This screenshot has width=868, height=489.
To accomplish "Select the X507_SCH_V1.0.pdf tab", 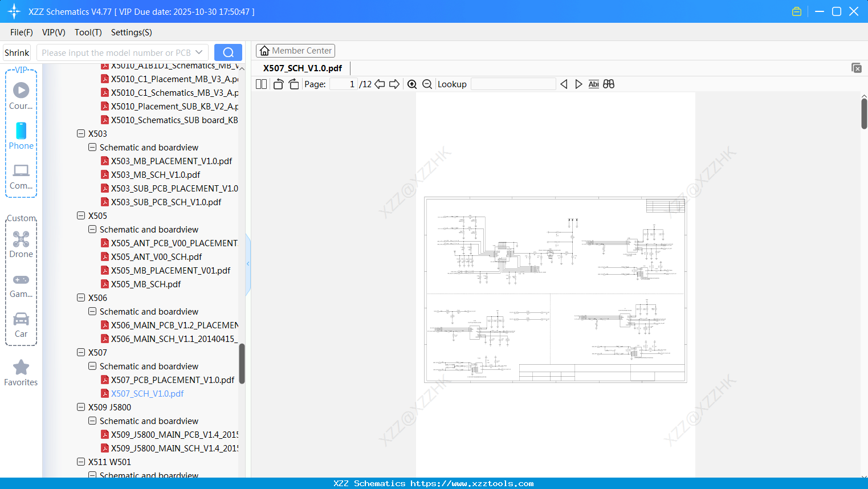I will [x=301, y=68].
